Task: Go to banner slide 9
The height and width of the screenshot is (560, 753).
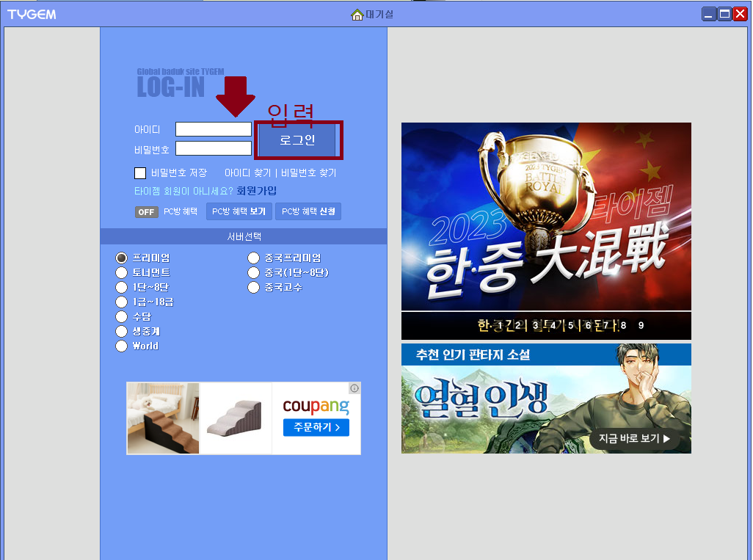Action: click(x=641, y=326)
